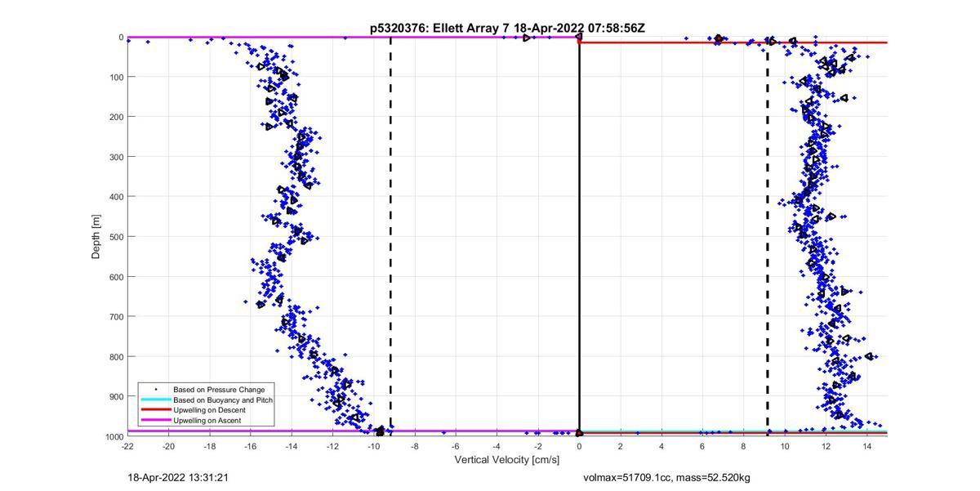Select 'Based on Pressure Change' legend entry
980x491 pixels.
(219, 390)
